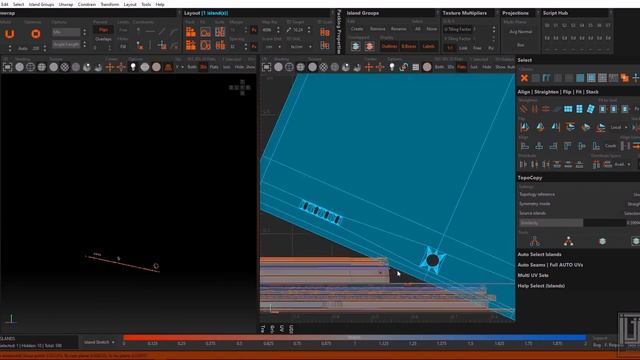The image size is (640, 360).
Task: Toggle the 1:1 texture multiplier button
Action: pos(450,48)
